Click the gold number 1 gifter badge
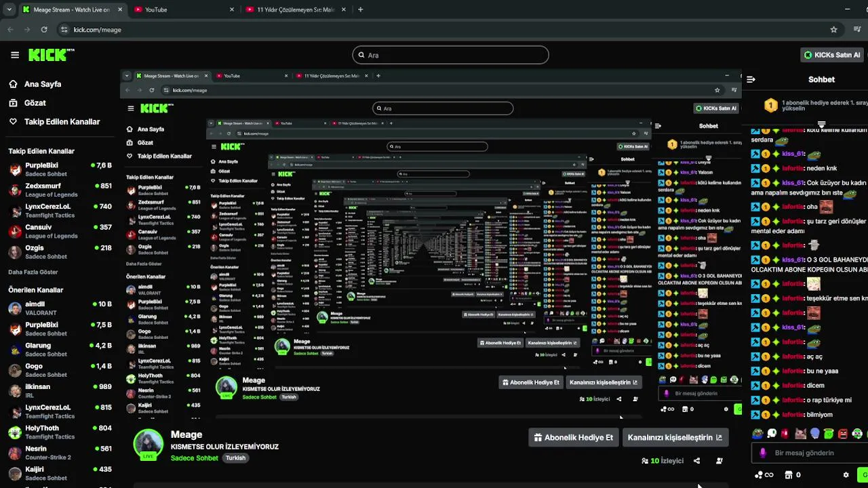Image resolution: width=868 pixels, height=488 pixels. (771, 105)
